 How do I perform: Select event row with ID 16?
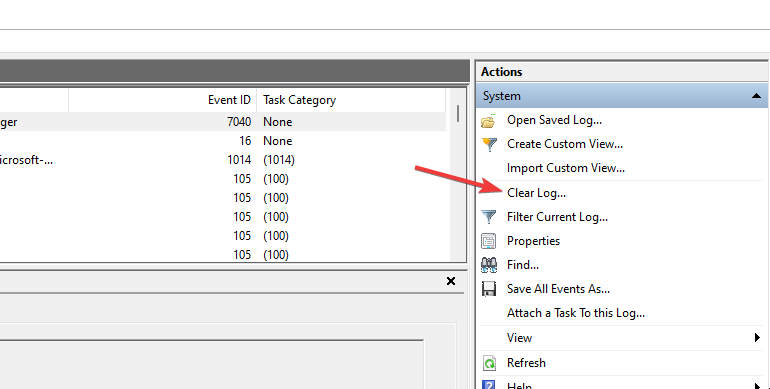222,141
